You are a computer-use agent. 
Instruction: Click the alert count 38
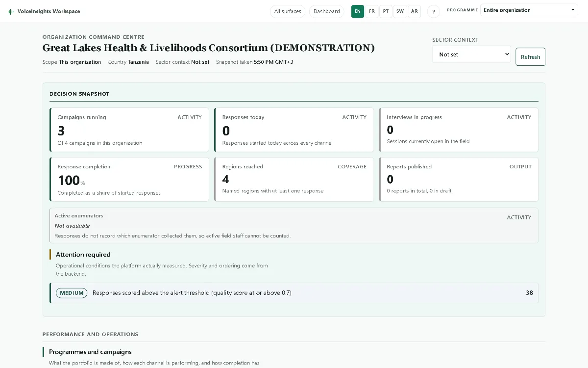tap(529, 293)
